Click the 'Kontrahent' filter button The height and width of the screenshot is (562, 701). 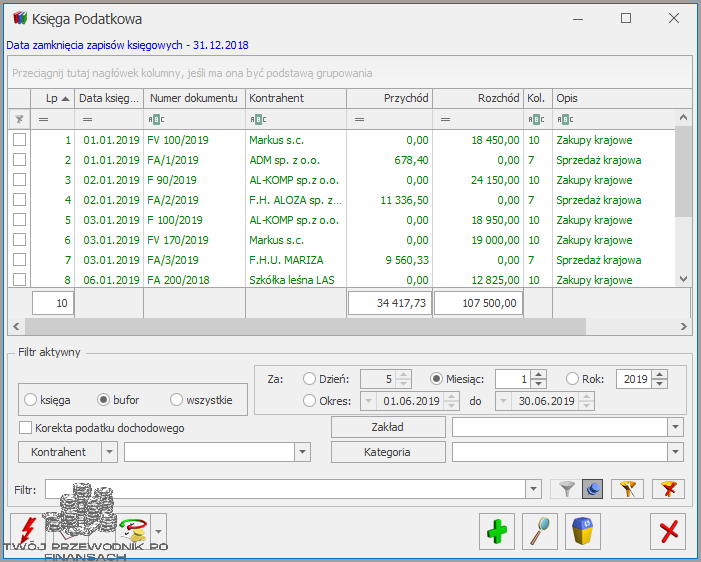[x=58, y=452]
